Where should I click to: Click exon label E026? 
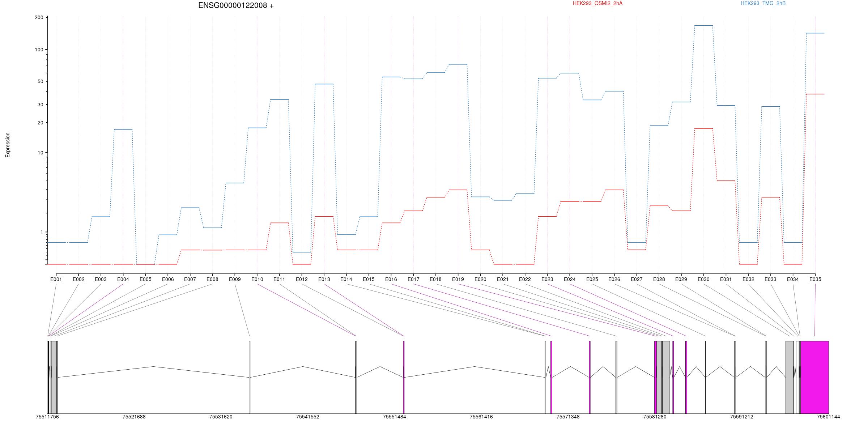coord(614,279)
